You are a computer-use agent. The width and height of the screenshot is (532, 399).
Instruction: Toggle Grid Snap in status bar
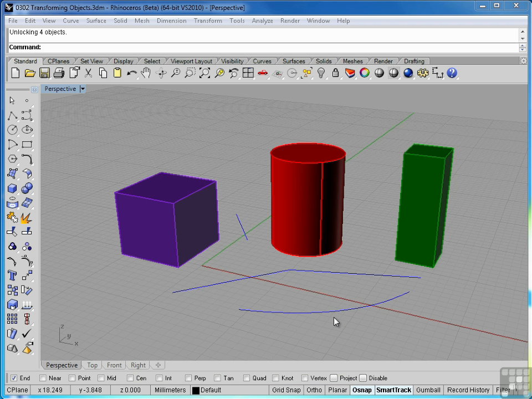(287, 390)
